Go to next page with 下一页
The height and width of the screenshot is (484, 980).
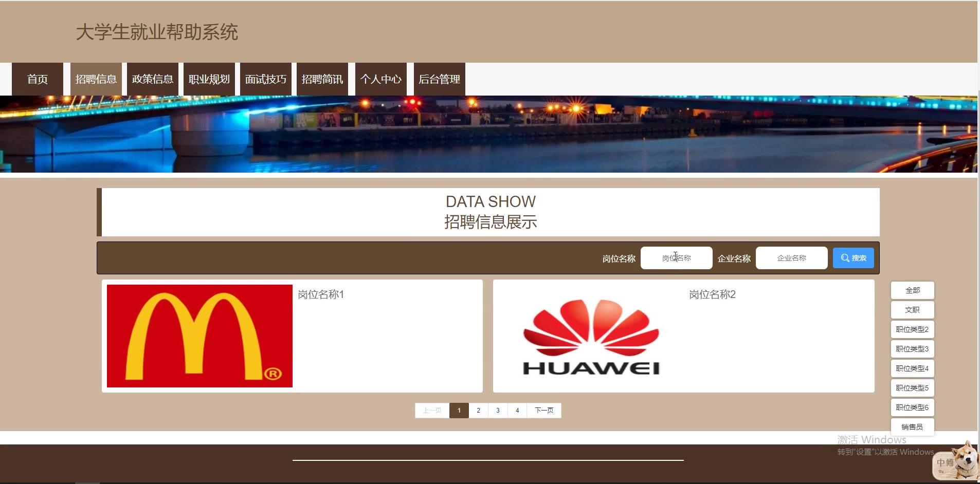544,411
